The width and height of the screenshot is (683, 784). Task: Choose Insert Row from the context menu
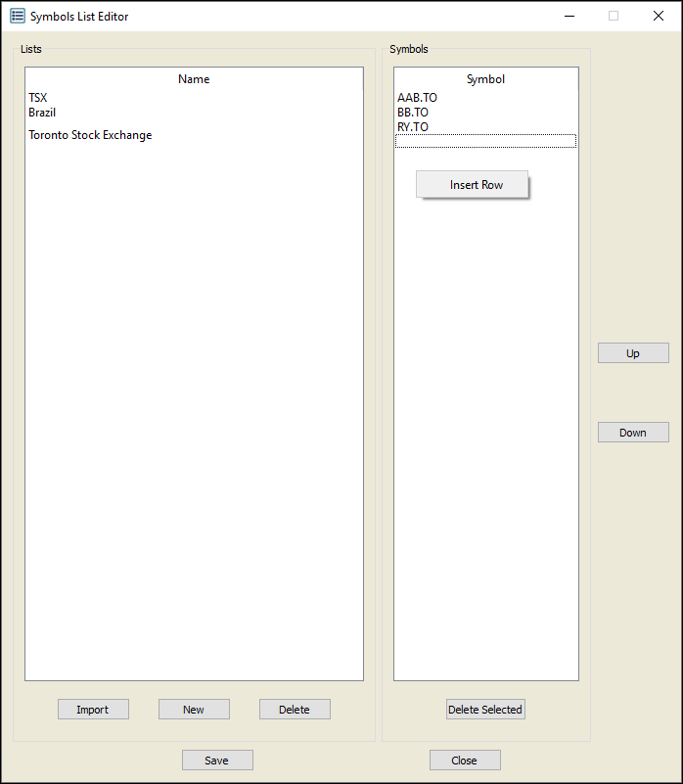476,185
